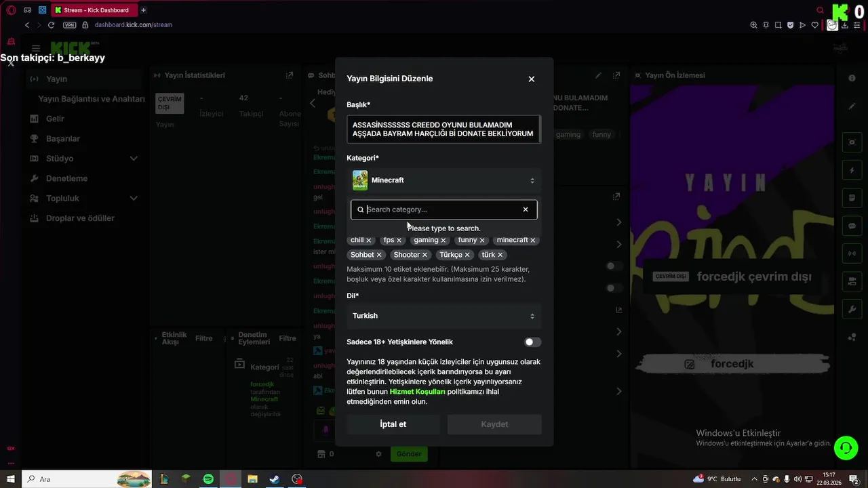Open Droplar ve ödüller page
This screenshot has height=488, width=868.
click(80, 218)
